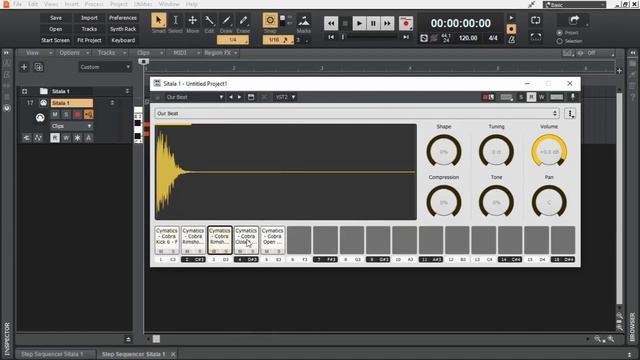Click the Fit Project button
Viewport: 640px width, 360px height.
click(x=89, y=40)
